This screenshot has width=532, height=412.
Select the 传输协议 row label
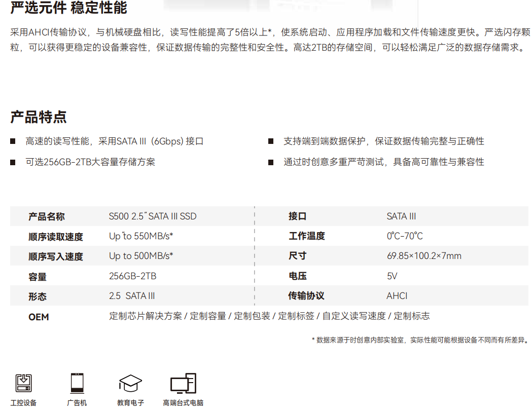click(x=306, y=296)
